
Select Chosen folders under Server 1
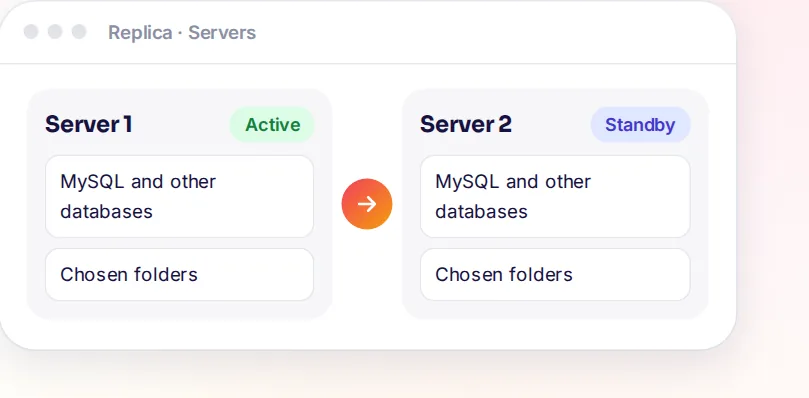tap(180, 275)
